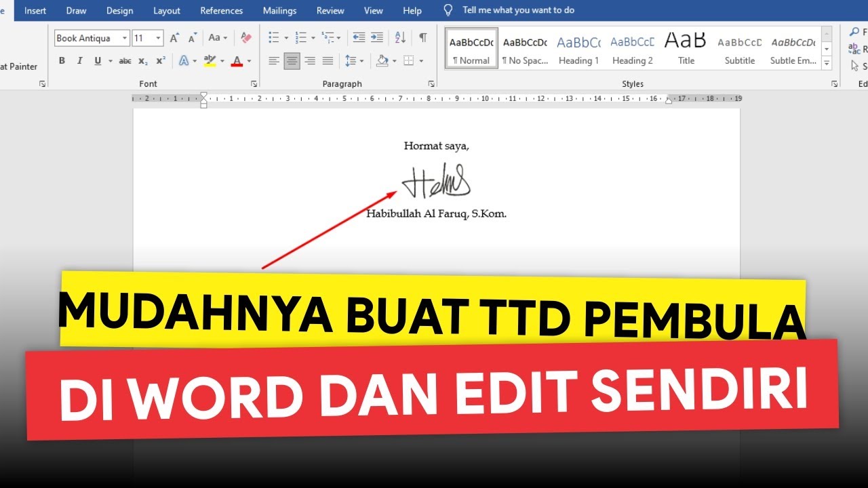Apply superscript formatting
Viewport: 868px width, 488px height.
[x=161, y=61]
